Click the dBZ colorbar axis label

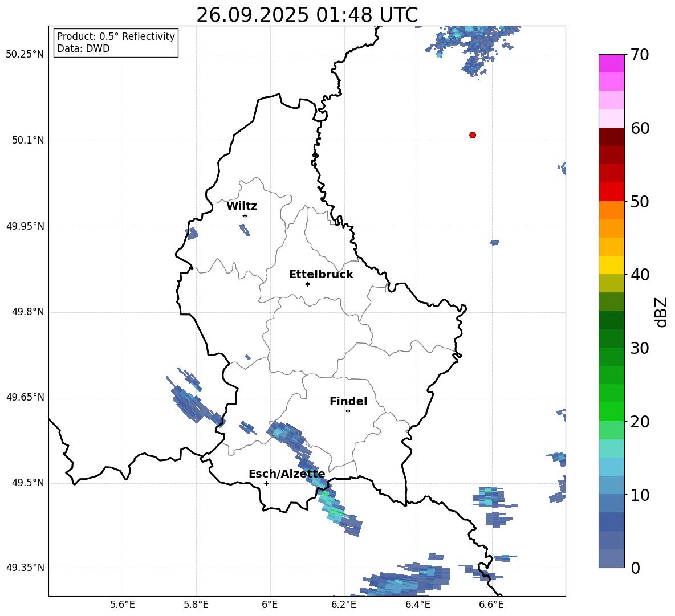pyautogui.click(x=661, y=312)
